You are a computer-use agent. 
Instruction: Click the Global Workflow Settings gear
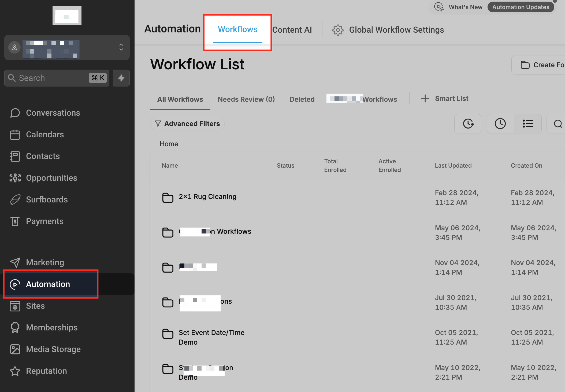[338, 30]
